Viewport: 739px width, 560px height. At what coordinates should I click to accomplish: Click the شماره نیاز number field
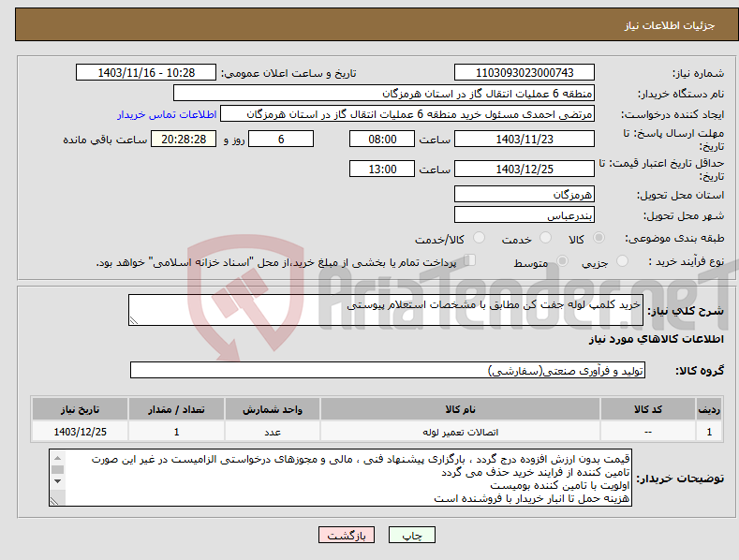[x=525, y=73]
